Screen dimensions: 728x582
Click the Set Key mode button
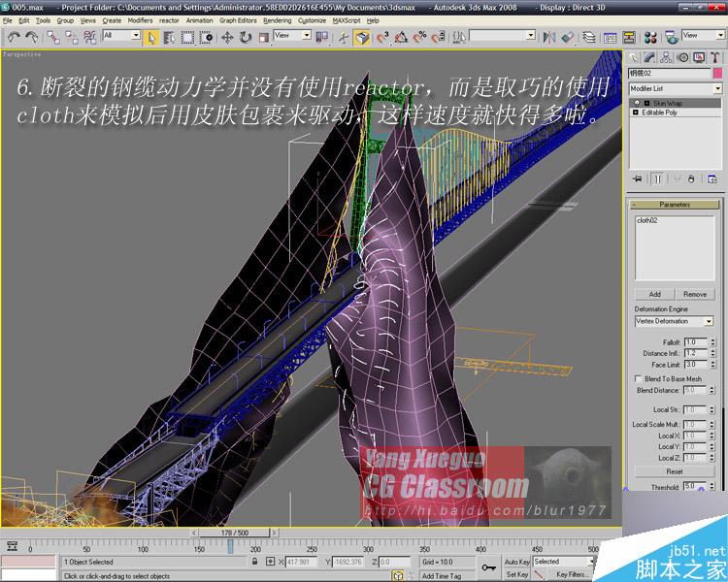click(516, 574)
